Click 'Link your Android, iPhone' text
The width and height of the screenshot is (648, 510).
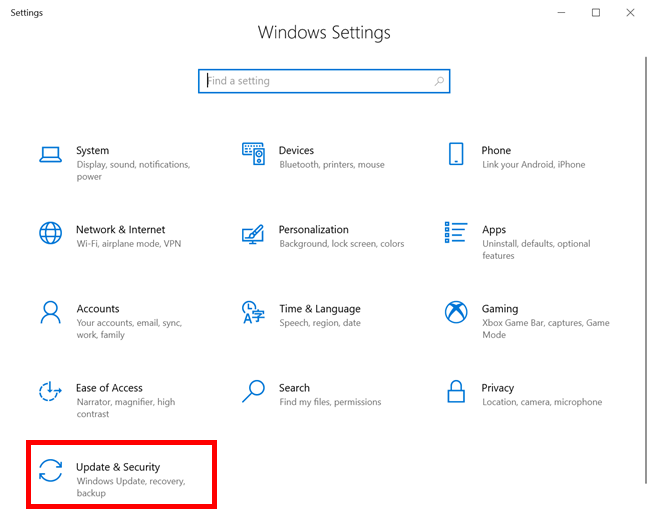pos(534,165)
